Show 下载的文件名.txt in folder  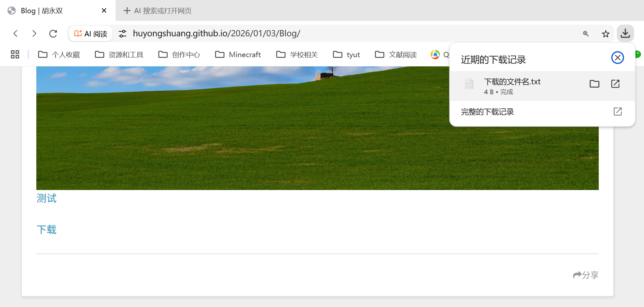[594, 84]
